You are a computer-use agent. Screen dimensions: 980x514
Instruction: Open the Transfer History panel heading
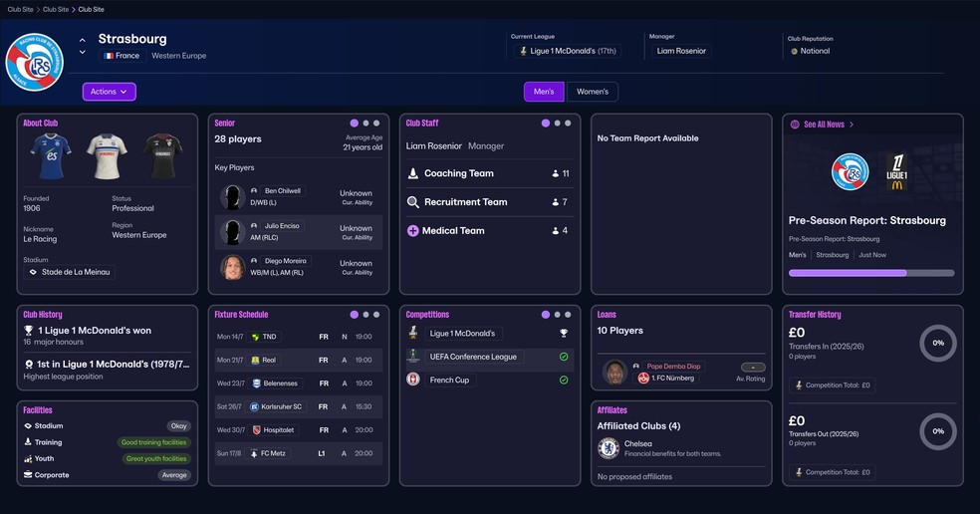coord(815,315)
